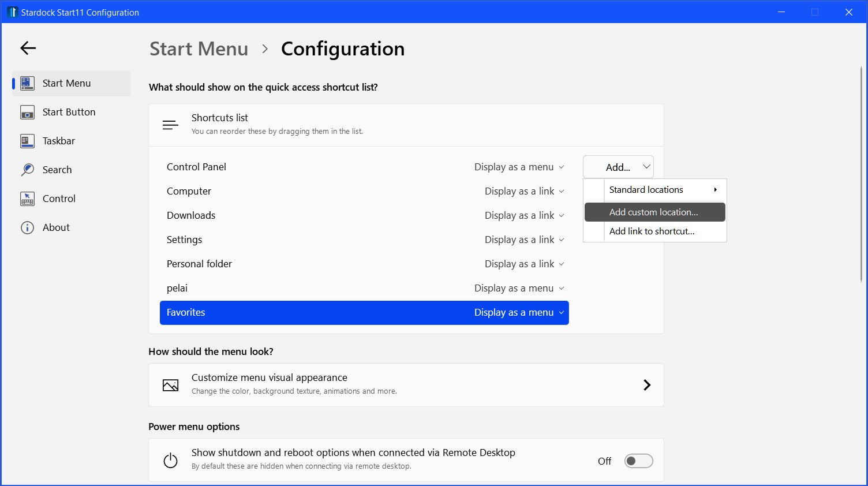Screen dimensions: 868x486
Task: Click the Start Menu sidebar icon
Action: click(x=27, y=83)
